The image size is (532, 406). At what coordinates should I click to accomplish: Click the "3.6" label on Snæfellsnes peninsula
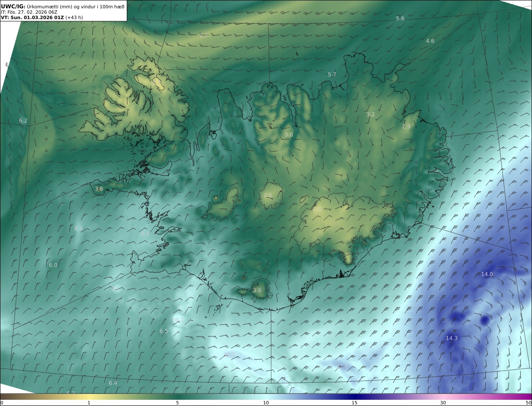(99, 188)
